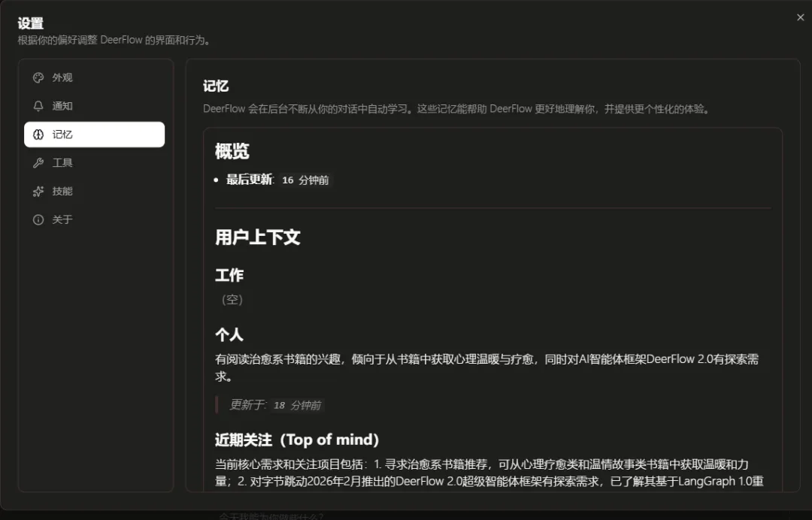Click the （空） placeholder under 工作

click(232, 300)
